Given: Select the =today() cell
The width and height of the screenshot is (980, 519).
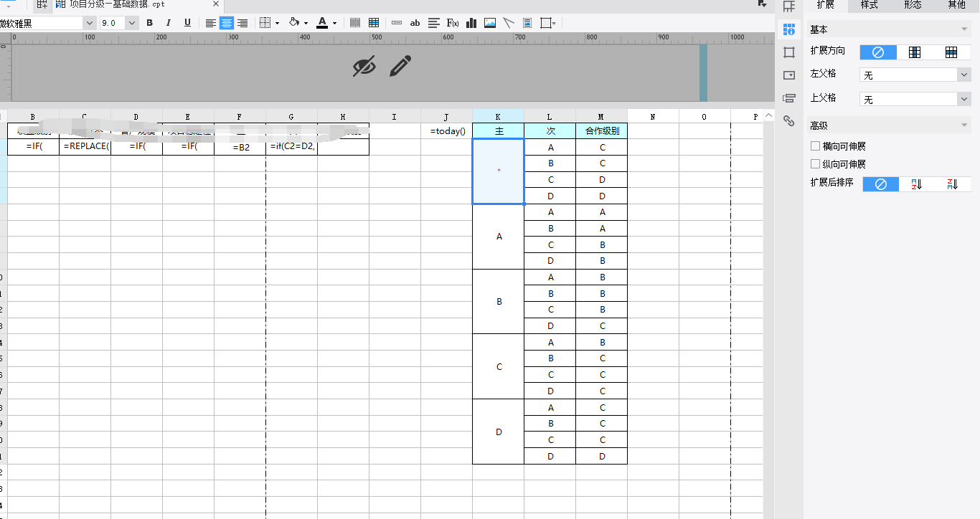Looking at the screenshot, I should (x=447, y=131).
